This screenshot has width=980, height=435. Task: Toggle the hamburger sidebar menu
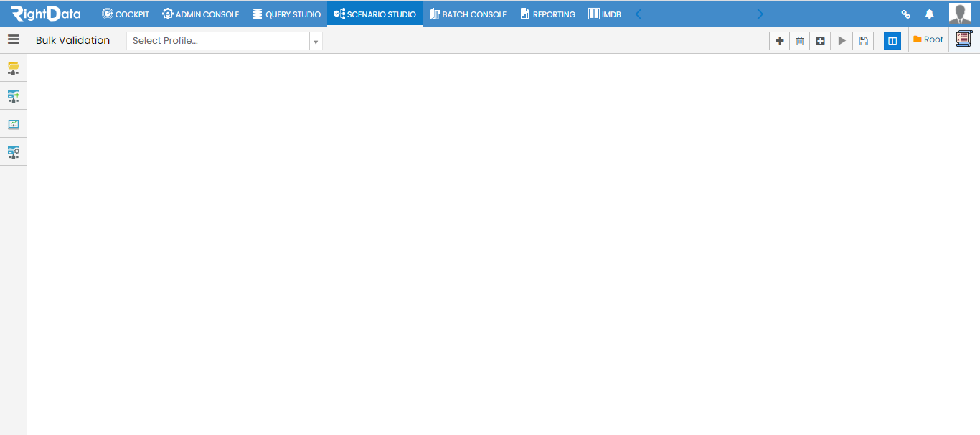(x=14, y=40)
